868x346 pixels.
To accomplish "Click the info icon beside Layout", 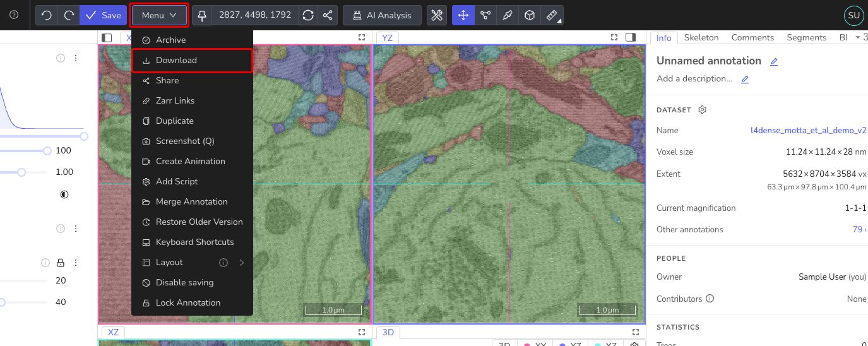I will pos(223,262).
